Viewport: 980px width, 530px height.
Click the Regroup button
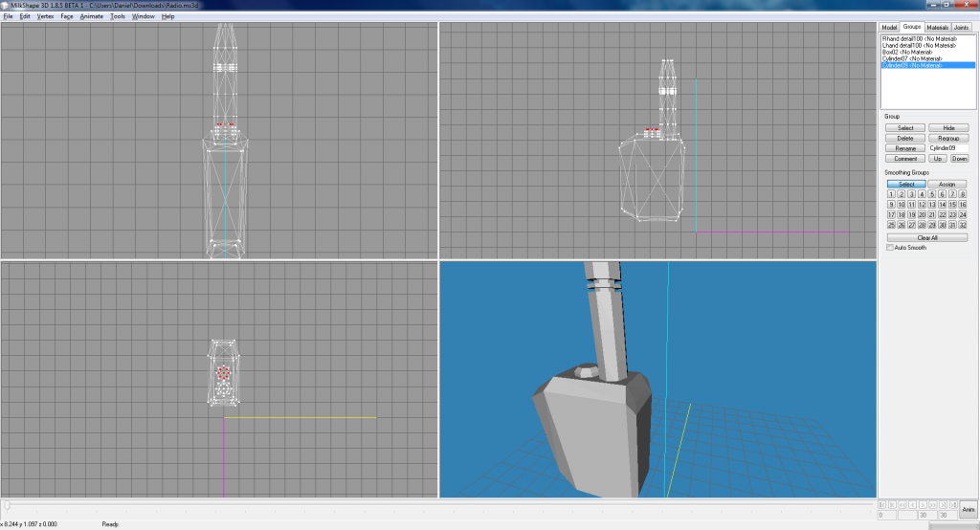pos(948,138)
